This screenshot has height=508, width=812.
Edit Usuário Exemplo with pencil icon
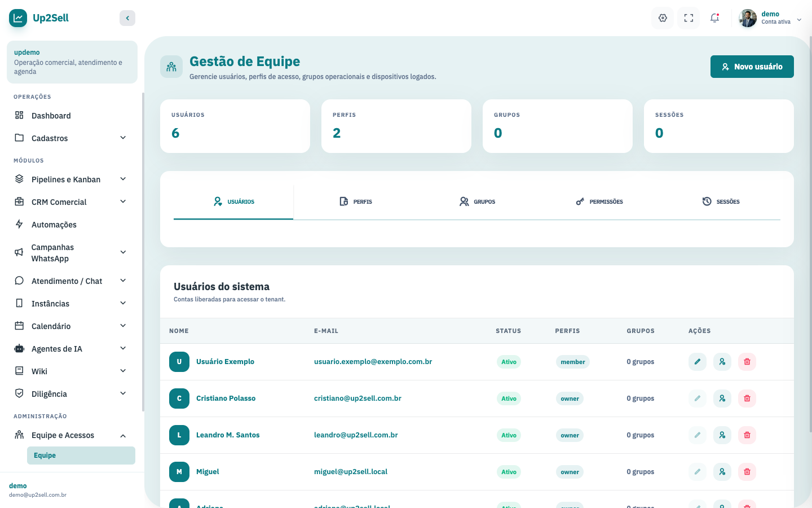(x=698, y=362)
